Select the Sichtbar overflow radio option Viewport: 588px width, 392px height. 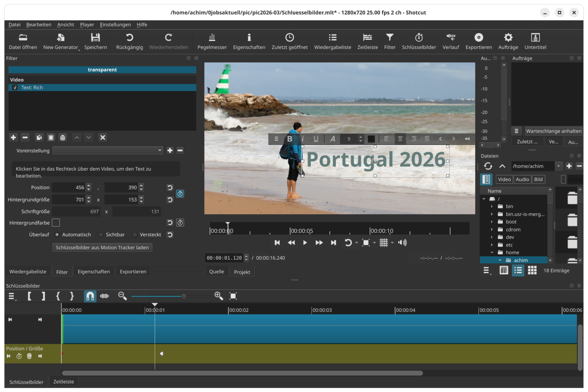coord(101,234)
